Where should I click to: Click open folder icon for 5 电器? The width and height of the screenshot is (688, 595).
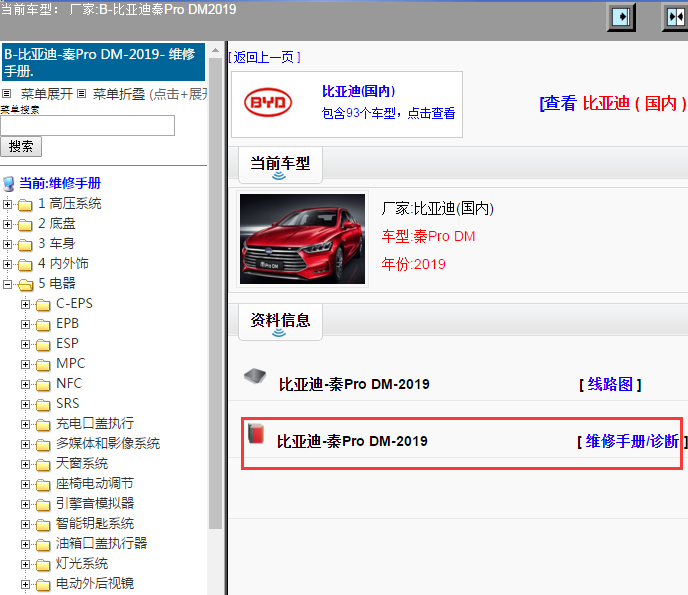tap(25, 285)
